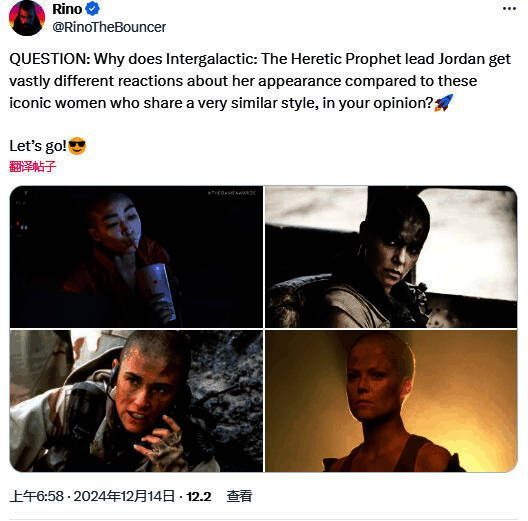Open the top-right black-and-white woman image
Screen dimensions: 528x521
coord(391,257)
